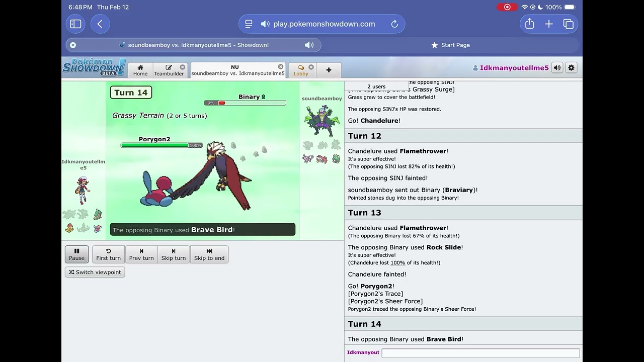Click the Switch viewpoint button

point(95,272)
